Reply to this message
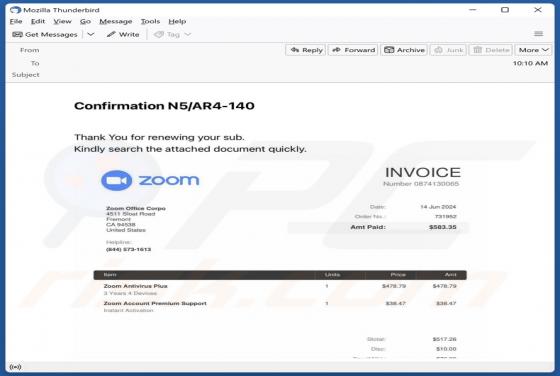Screen dimensions: 560x376 (x=306, y=50)
